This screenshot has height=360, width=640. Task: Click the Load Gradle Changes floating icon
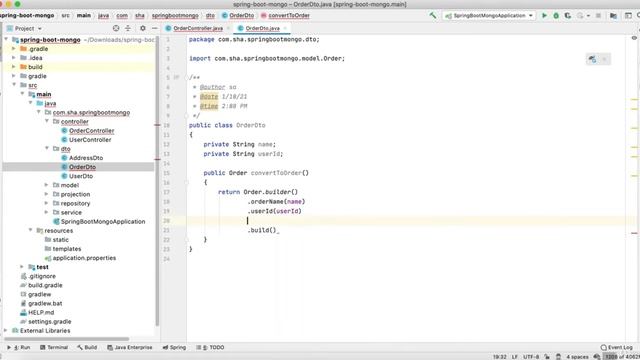click(592, 59)
